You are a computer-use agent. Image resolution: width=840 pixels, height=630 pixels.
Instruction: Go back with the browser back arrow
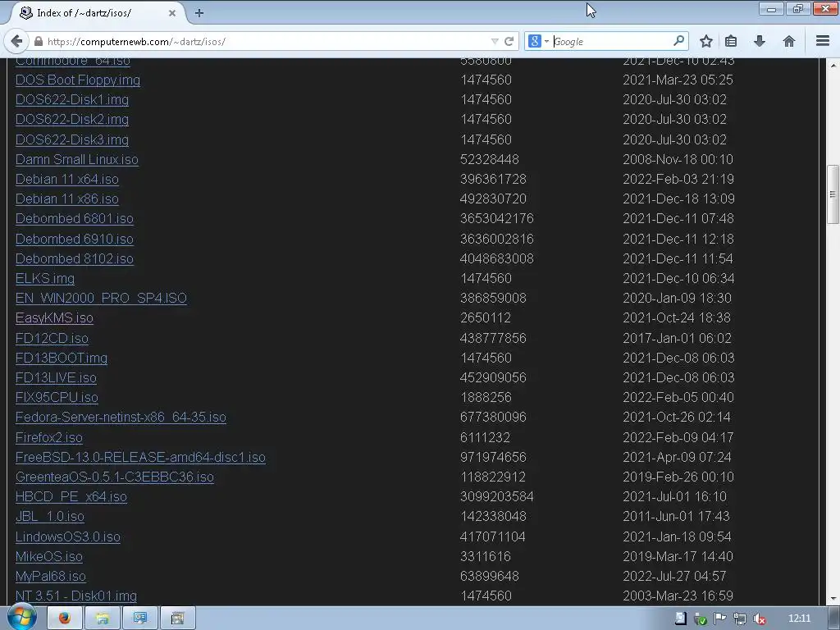16,41
